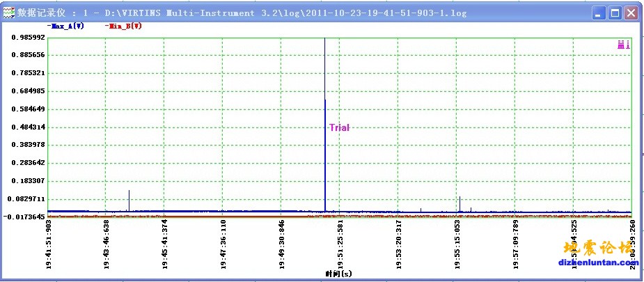This screenshot has height=282, width=644.
Task: Maximize the data logger window
Action: pyautogui.click(x=615, y=13)
